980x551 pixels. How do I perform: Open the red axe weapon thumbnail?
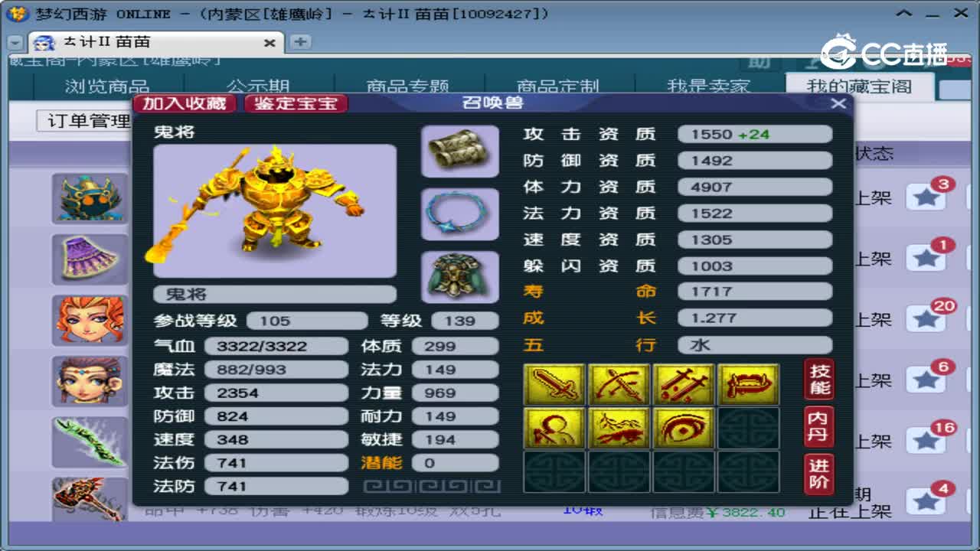point(90,499)
